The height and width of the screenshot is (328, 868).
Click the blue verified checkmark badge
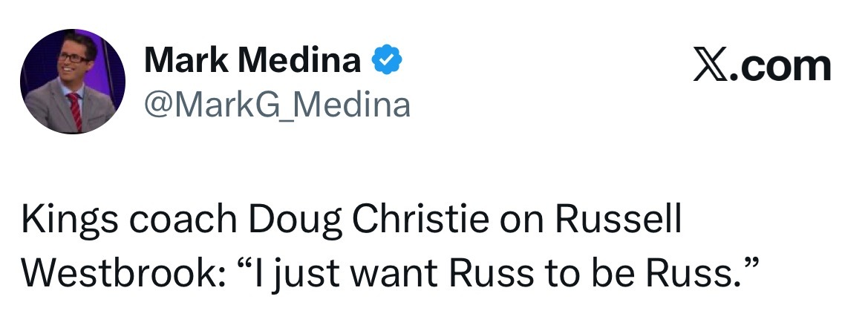tap(386, 61)
